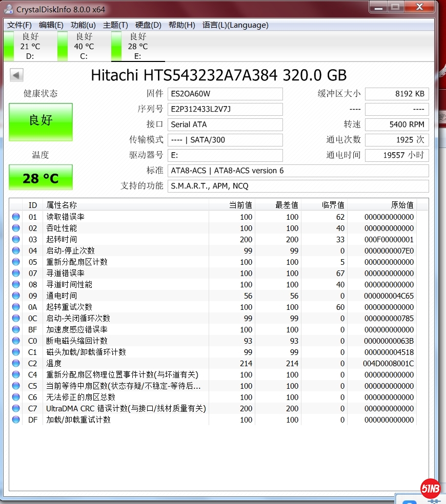446x504 pixels.
Task: Switch to disk C: tab showing 40 °C
Action: coord(84,46)
